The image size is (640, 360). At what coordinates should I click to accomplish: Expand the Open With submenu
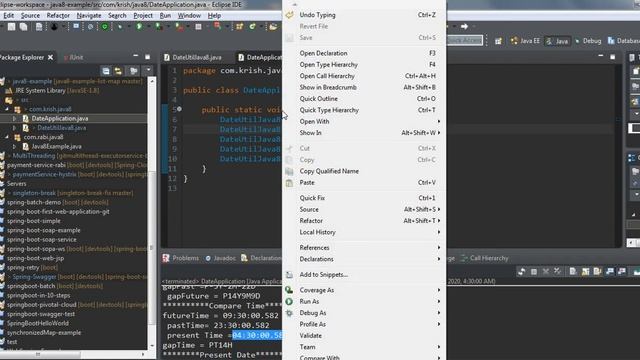click(x=364, y=122)
